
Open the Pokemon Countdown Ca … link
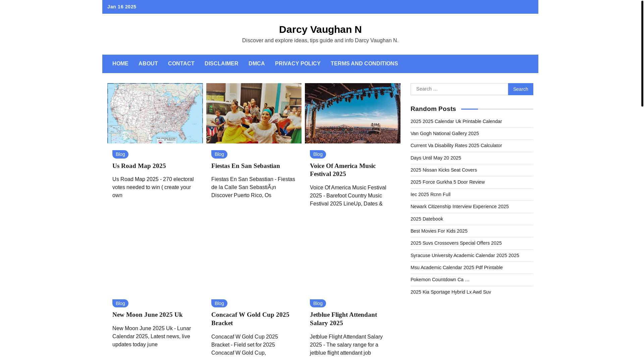pos(440,280)
